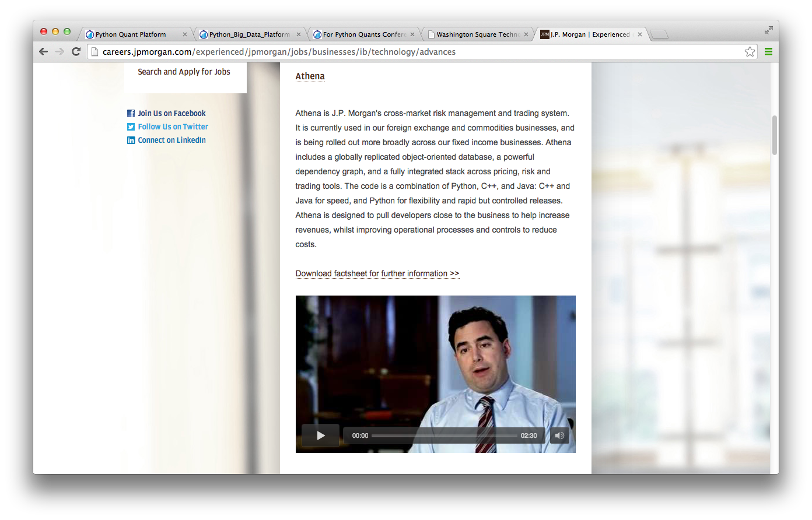Click the 02:30 duration label in the video

[528, 435]
